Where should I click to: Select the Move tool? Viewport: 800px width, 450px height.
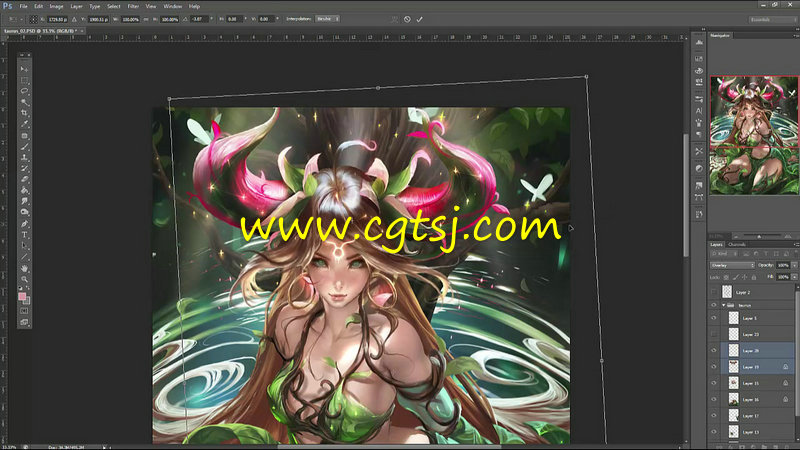tap(24, 68)
